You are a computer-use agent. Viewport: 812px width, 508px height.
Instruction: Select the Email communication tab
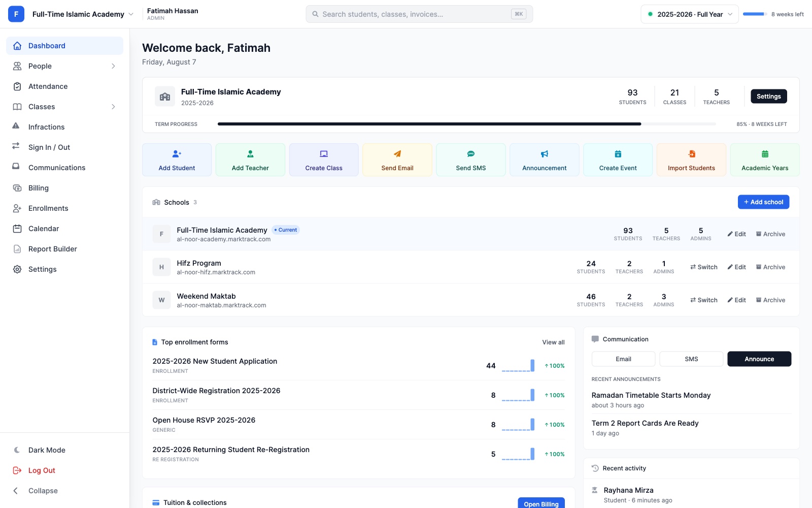coord(623,359)
